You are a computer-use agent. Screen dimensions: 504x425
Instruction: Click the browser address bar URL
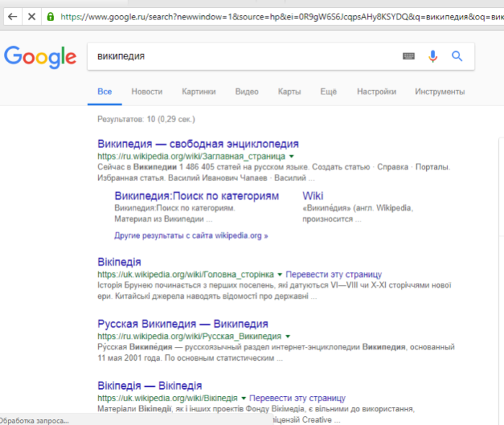click(x=281, y=17)
